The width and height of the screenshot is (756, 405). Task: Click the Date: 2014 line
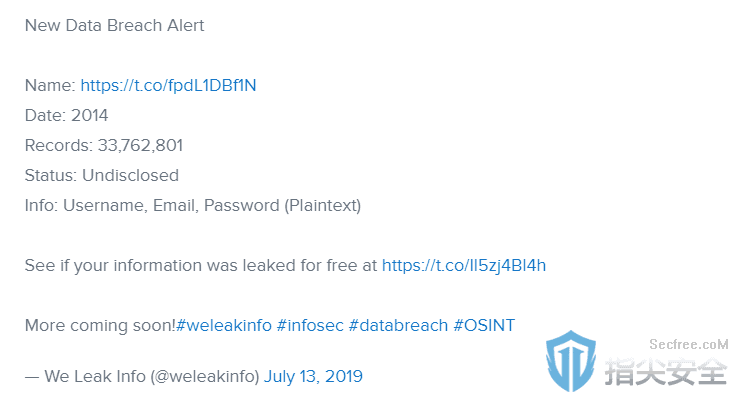click(x=67, y=115)
